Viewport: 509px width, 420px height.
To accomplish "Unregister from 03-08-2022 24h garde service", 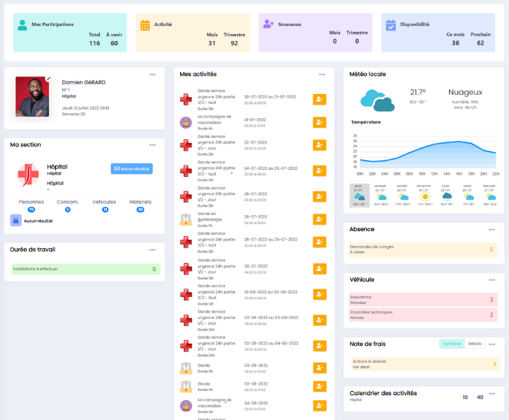I will (320, 346).
